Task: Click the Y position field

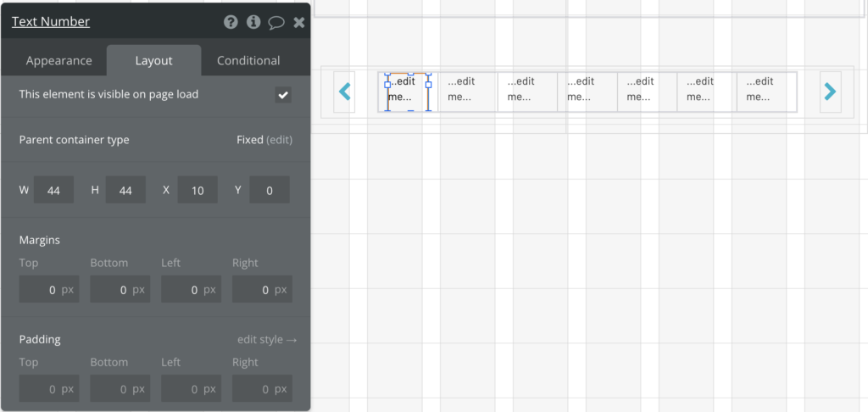Action: click(x=270, y=190)
